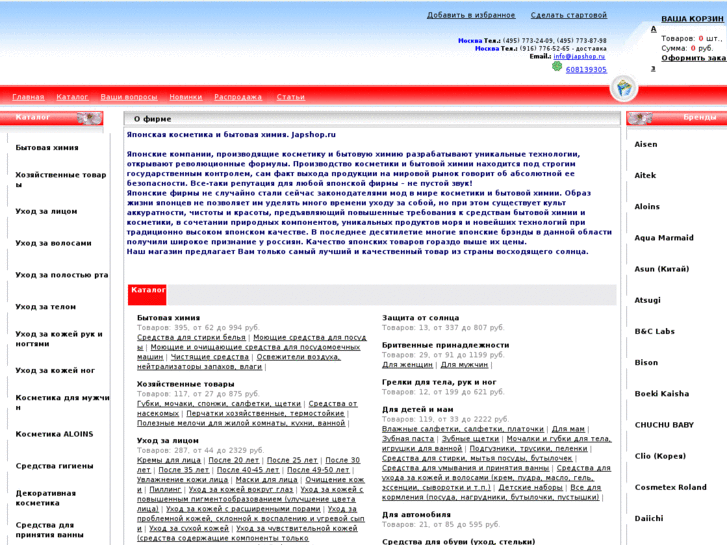Viewport: 727px width, 545px height.
Task: Click the round shopping basket icon
Action: 624,88
